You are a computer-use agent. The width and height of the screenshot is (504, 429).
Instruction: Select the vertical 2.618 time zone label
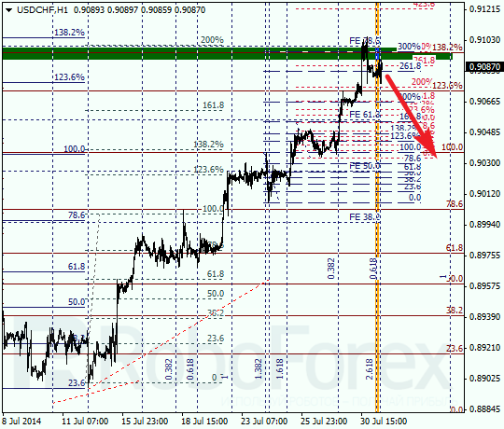pos(370,369)
